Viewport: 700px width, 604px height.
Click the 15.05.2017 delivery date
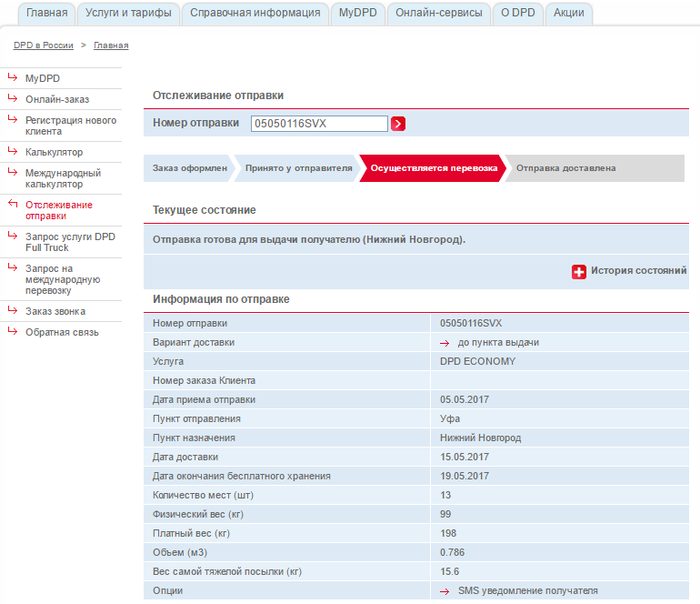(465, 458)
